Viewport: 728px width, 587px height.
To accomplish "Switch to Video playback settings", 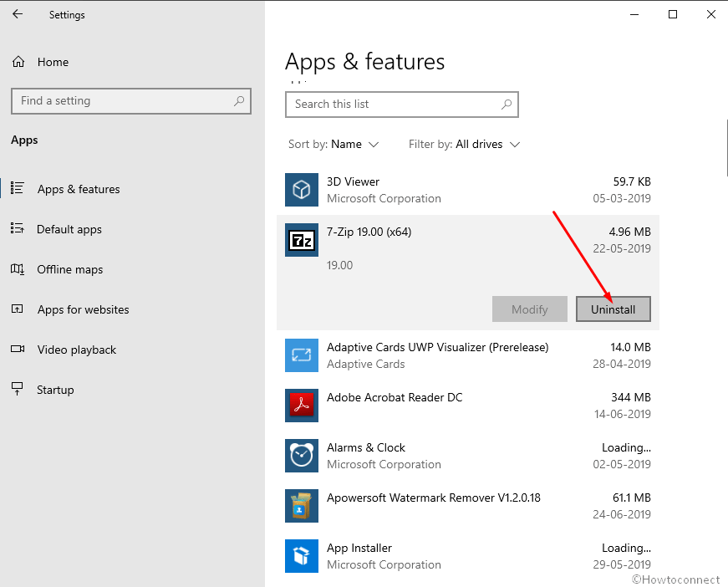I will [77, 350].
